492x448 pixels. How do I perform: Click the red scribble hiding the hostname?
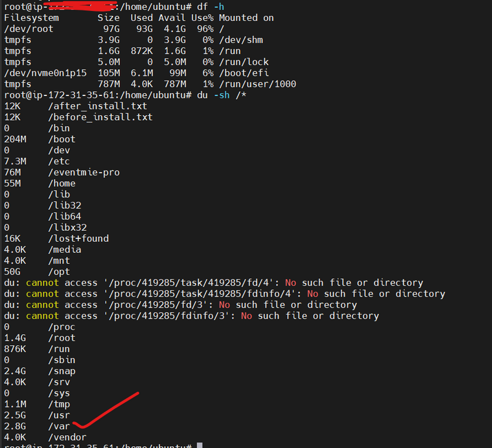coord(74,7)
